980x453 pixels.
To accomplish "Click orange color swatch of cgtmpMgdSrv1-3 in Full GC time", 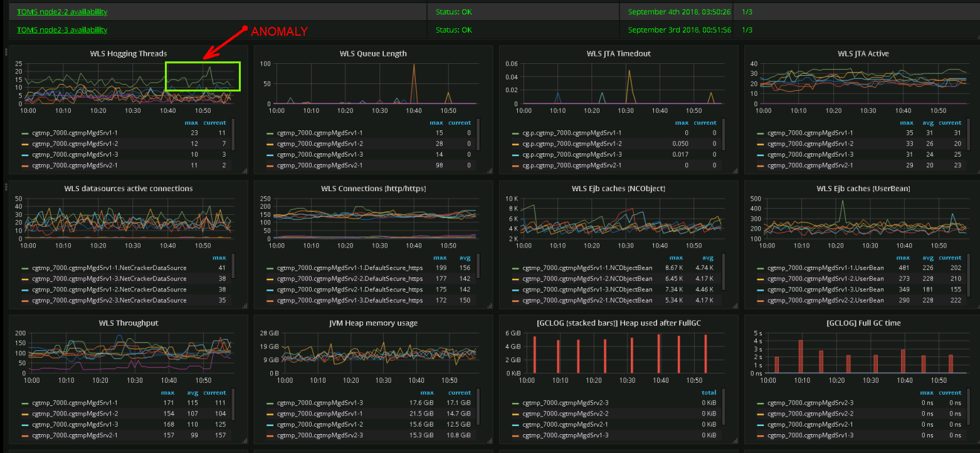I will click(761, 435).
